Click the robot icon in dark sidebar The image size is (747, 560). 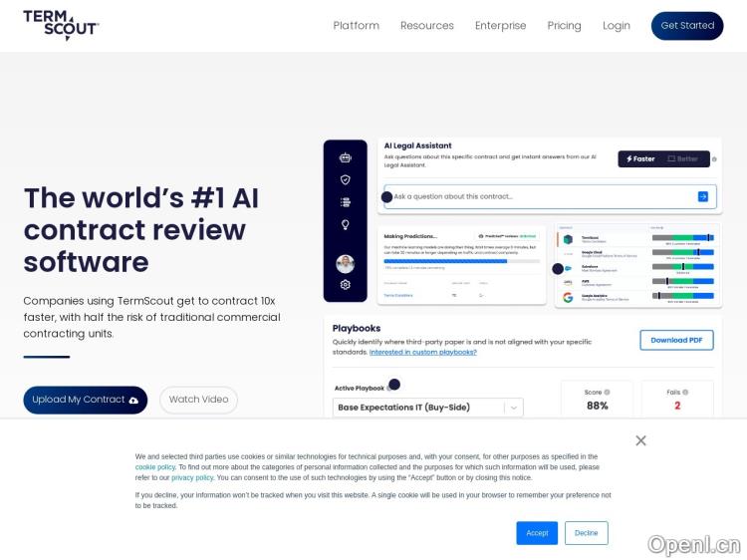[346, 157]
